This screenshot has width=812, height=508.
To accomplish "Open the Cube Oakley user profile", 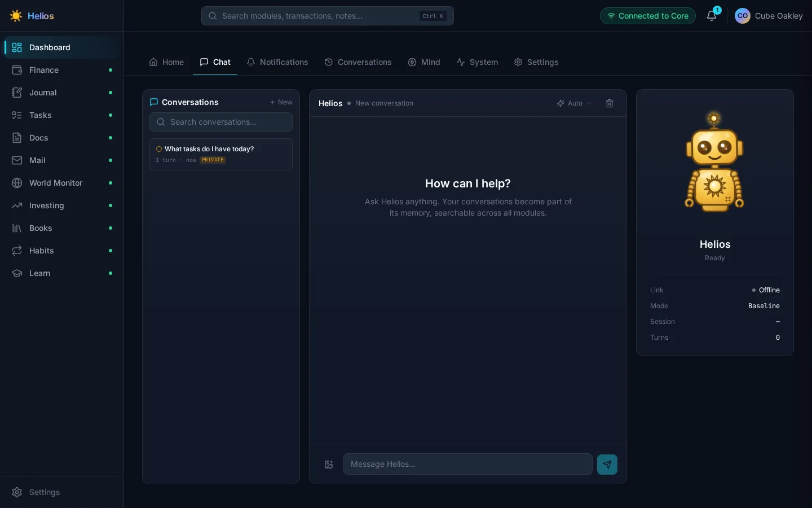I will pyautogui.click(x=769, y=16).
